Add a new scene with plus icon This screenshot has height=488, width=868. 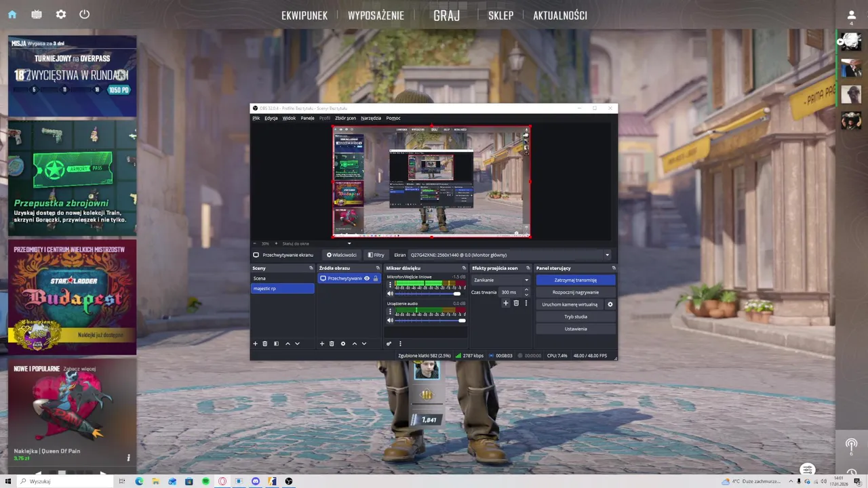pyautogui.click(x=256, y=344)
